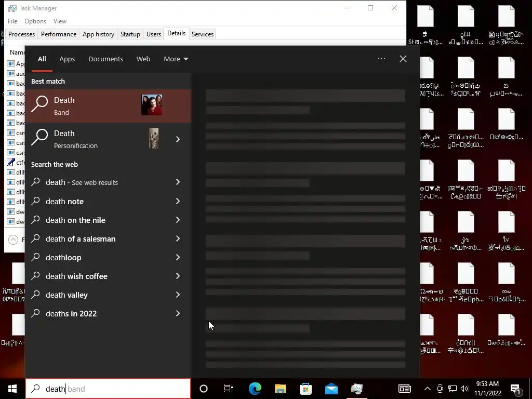Open File Explorer from the taskbar
532x399 pixels.
click(x=280, y=389)
